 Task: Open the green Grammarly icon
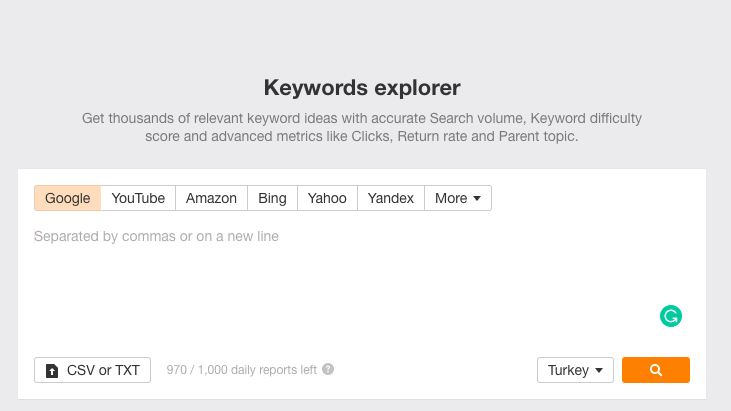coord(671,316)
